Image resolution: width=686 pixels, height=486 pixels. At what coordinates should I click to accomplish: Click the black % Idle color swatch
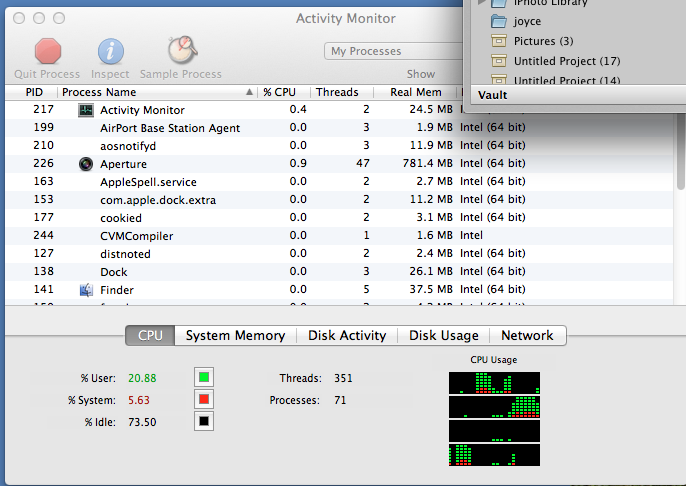click(x=204, y=421)
